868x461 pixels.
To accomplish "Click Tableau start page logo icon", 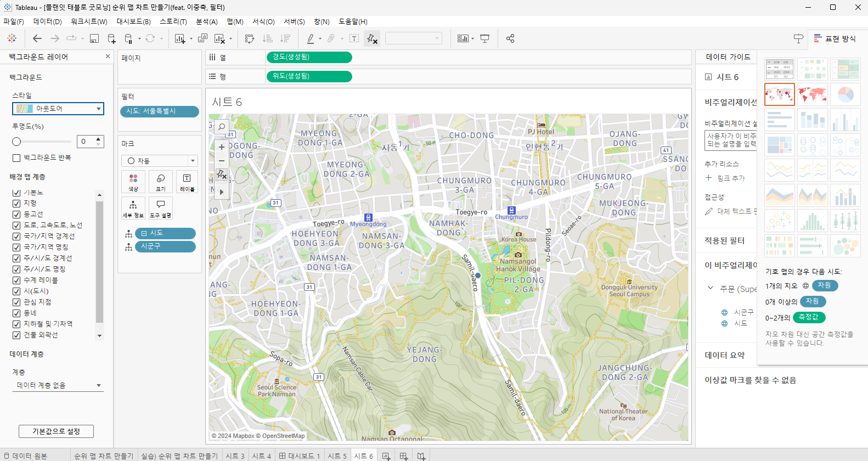I will tap(12, 38).
